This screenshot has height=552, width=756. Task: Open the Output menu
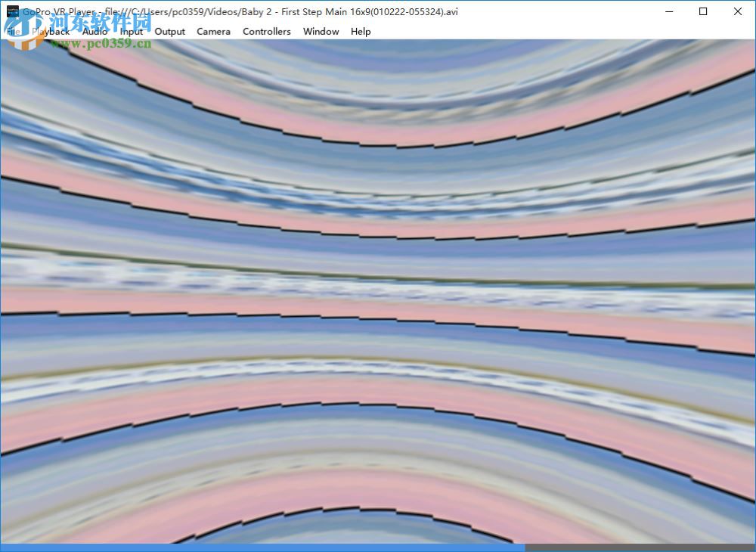(169, 32)
